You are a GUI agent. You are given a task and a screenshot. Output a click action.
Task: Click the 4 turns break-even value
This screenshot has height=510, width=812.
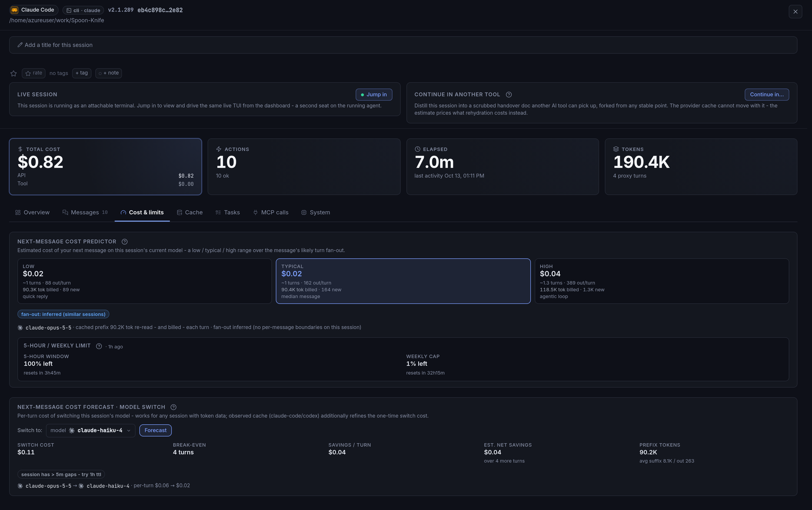tap(183, 452)
